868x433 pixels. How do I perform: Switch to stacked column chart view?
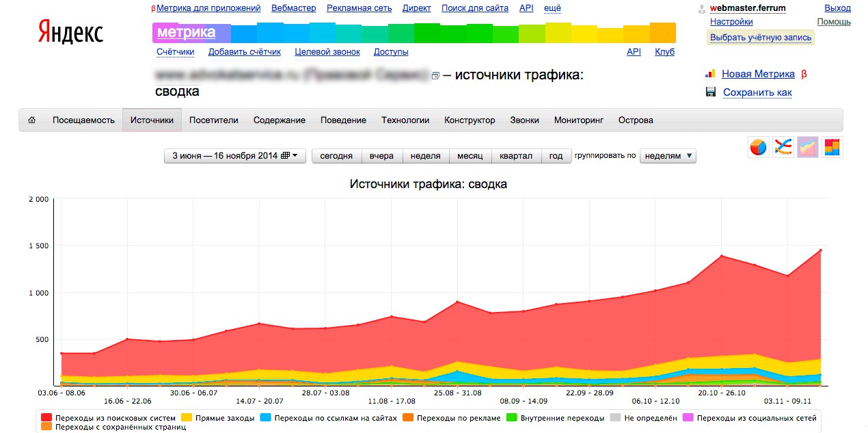[x=832, y=147]
